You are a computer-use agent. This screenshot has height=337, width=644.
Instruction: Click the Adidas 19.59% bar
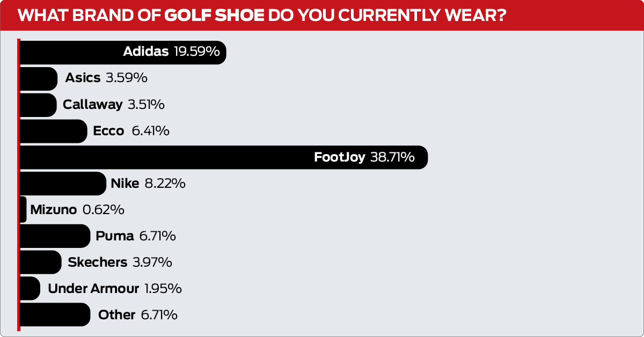[123, 52]
